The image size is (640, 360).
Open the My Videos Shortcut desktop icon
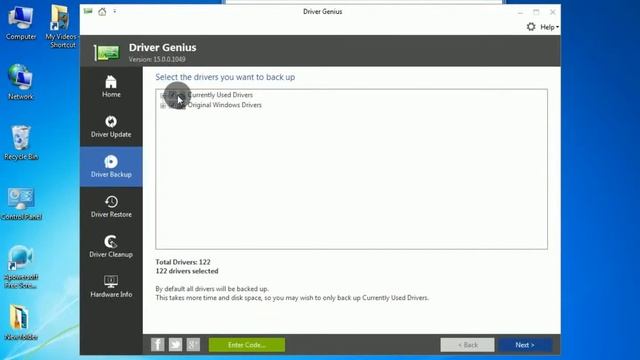click(x=61, y=26)
